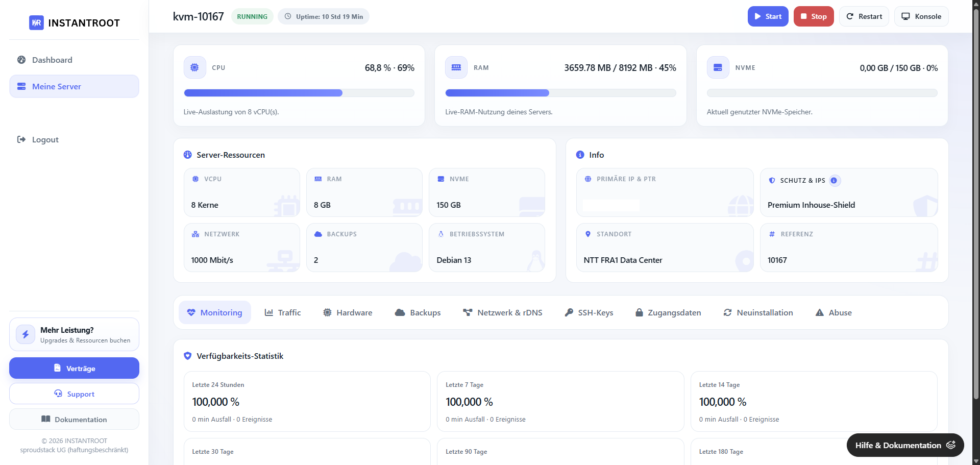Open the Verträge contracts button
This screenshot has height=465, width=980.
point(74,368)
